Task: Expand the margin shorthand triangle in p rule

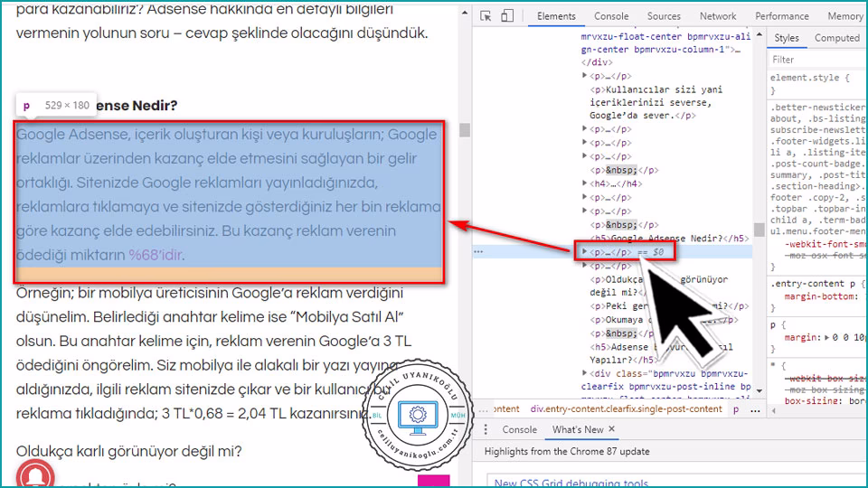Action: point(827,337)
